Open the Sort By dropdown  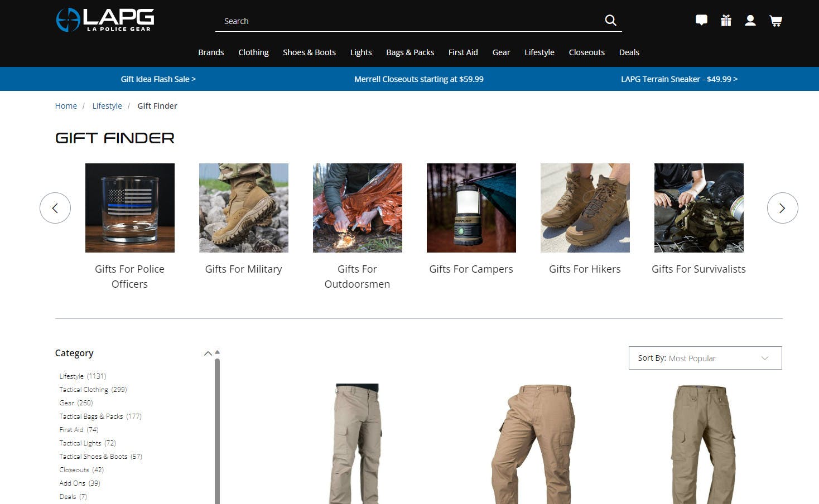[705, 358]
